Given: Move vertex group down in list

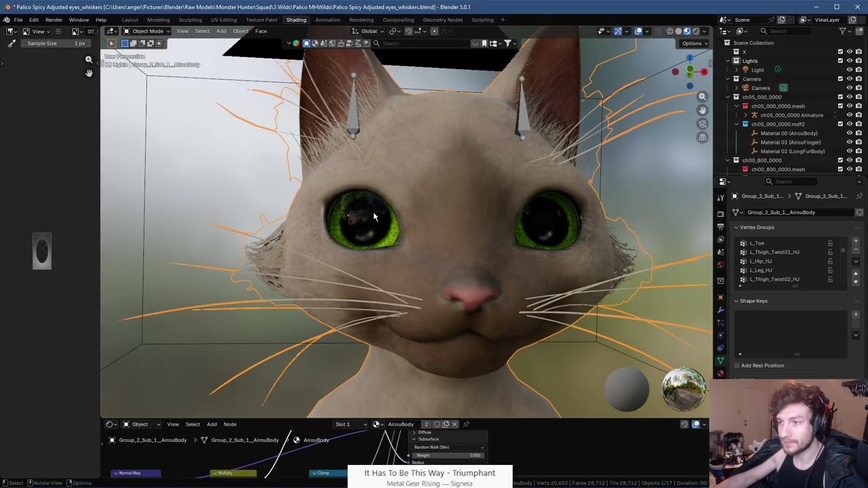Looking at the screenshot, I should coord(856,281).
